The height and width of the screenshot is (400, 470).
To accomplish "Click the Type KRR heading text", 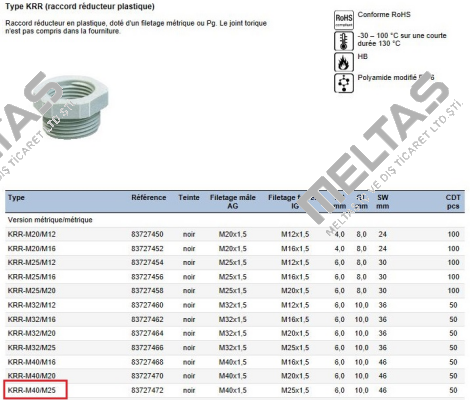I will click(80, 6).
